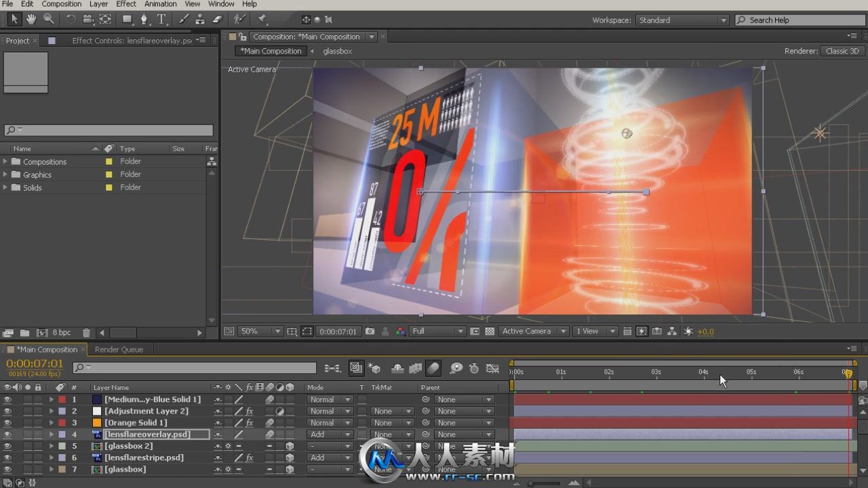This screenshot has width=868, height=488.
Task: Click the orange label swatch of layer 3
Action: pos(96,423)
